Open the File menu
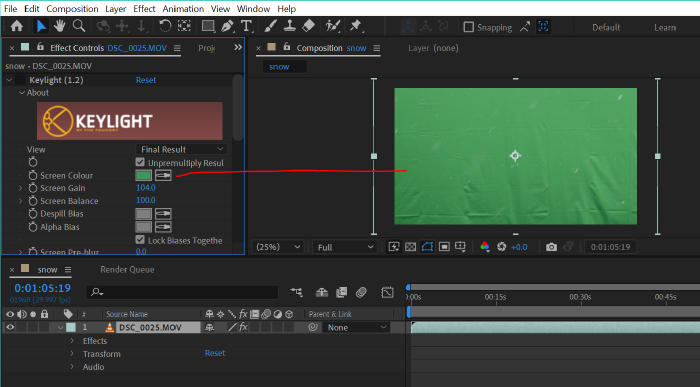Image resolution: width=700 pixels, height=387 pixels. [x=10, y=8]
